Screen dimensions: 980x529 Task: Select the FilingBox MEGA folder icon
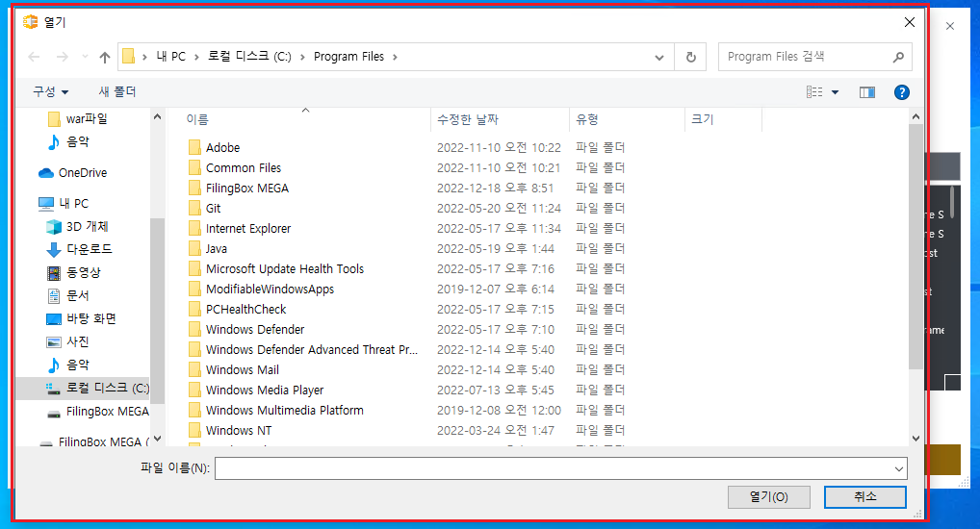click(194, 188)
